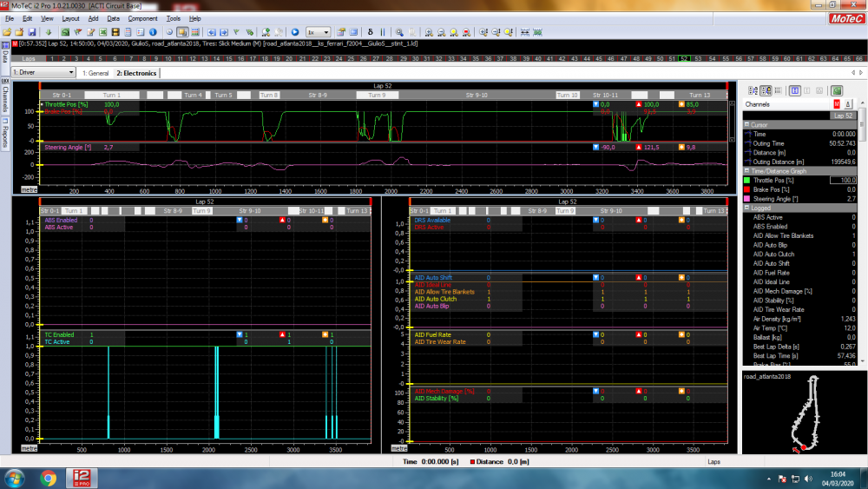868x489 pixels.
Task: Select the ABS Active channel row
Action: pyautogui.click(x=800, y=217)
